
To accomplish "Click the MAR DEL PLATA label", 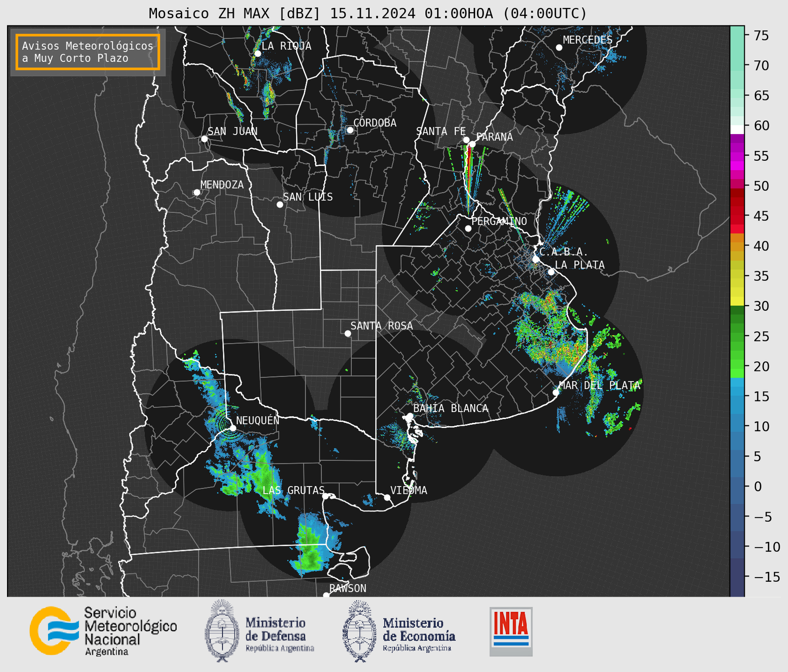I will click(x=599, y=386).
